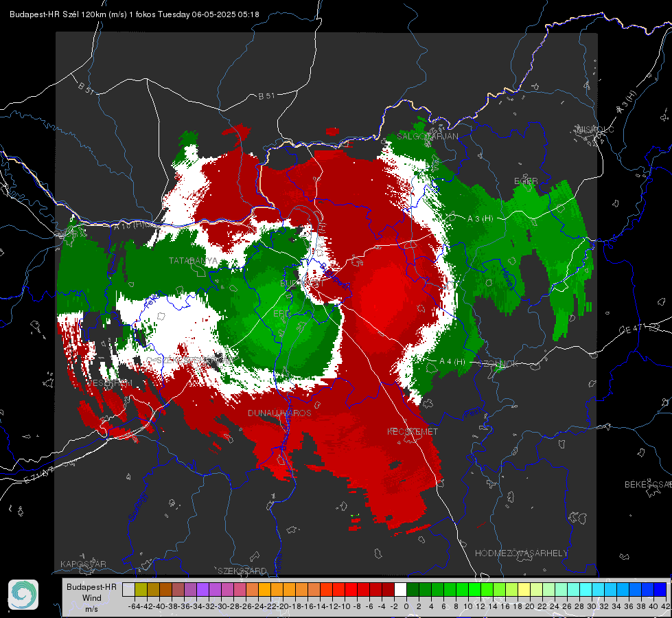Click the 0 value on the legend scale
Image resolution: width=672 pixels, height=618 pixels.
406,606
